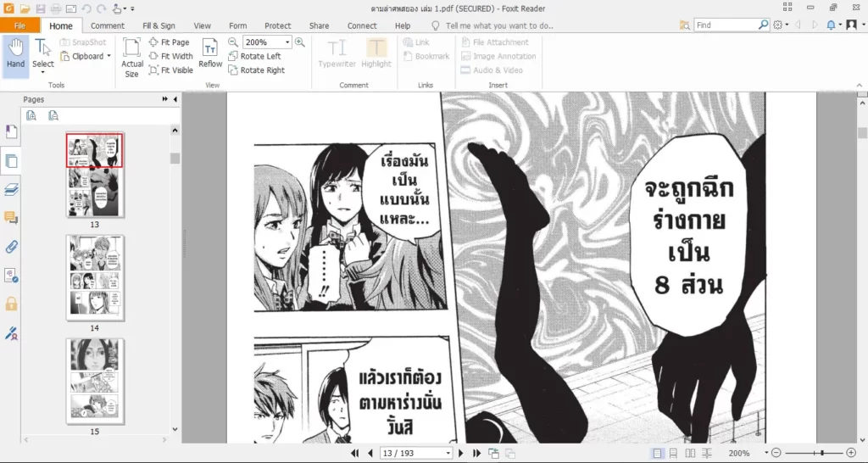Go to the first page

355,453
